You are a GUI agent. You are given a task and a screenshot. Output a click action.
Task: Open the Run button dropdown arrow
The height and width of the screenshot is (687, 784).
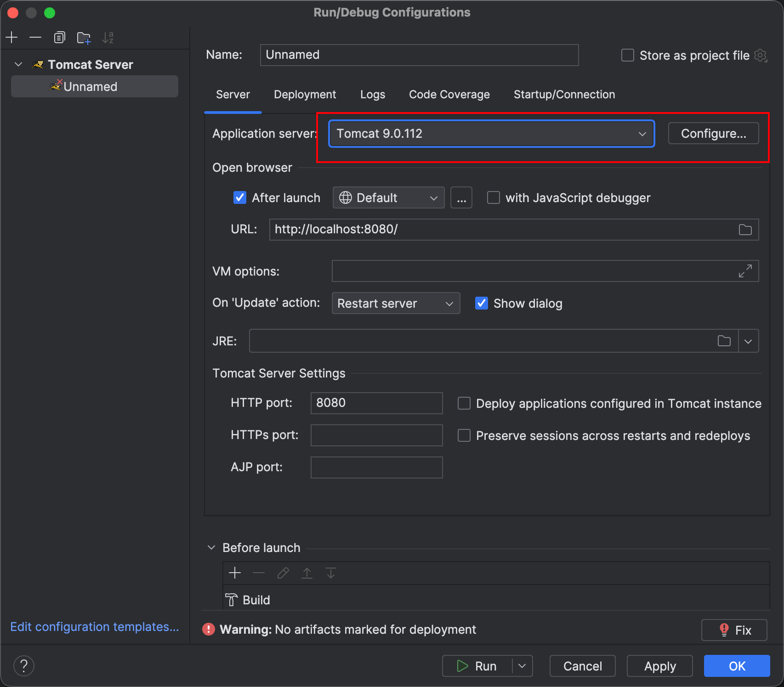[x=523, y=666]
